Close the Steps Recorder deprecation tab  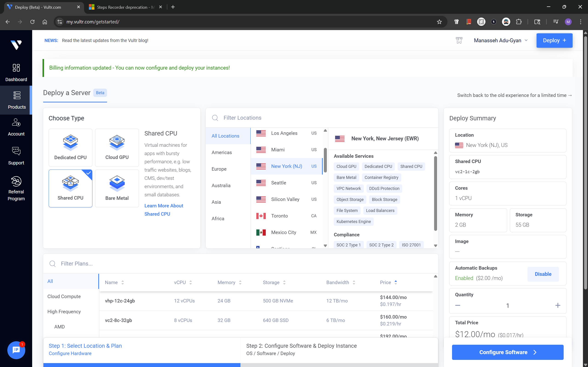160,7
